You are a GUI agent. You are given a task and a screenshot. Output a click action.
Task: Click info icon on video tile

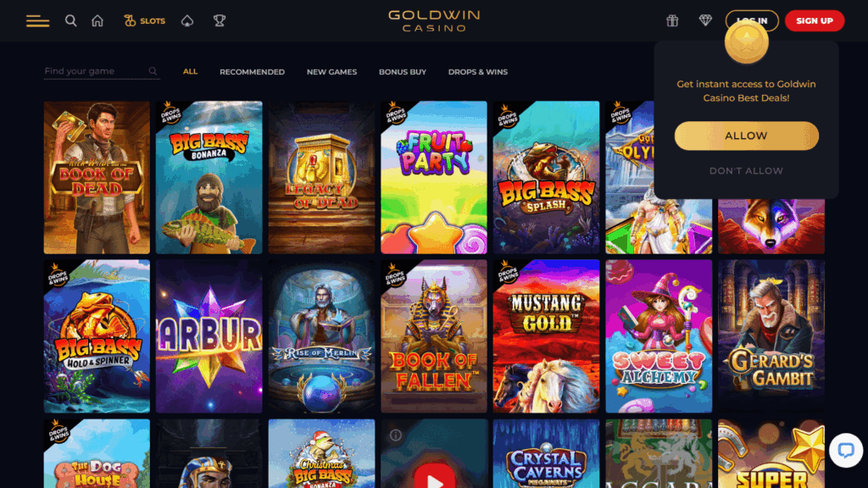point(395,435)
